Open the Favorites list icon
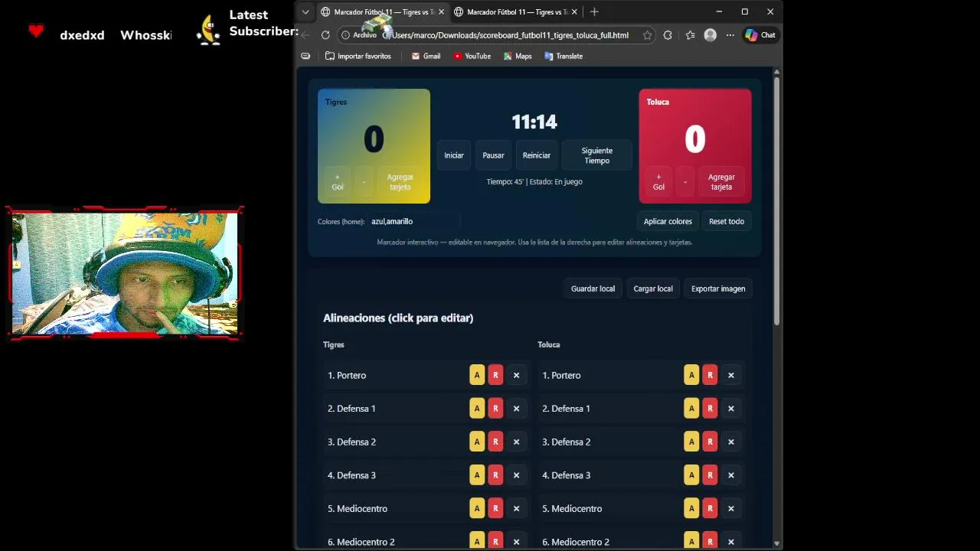The width and height of the screenshot is (980, 551). click(690, 35)
